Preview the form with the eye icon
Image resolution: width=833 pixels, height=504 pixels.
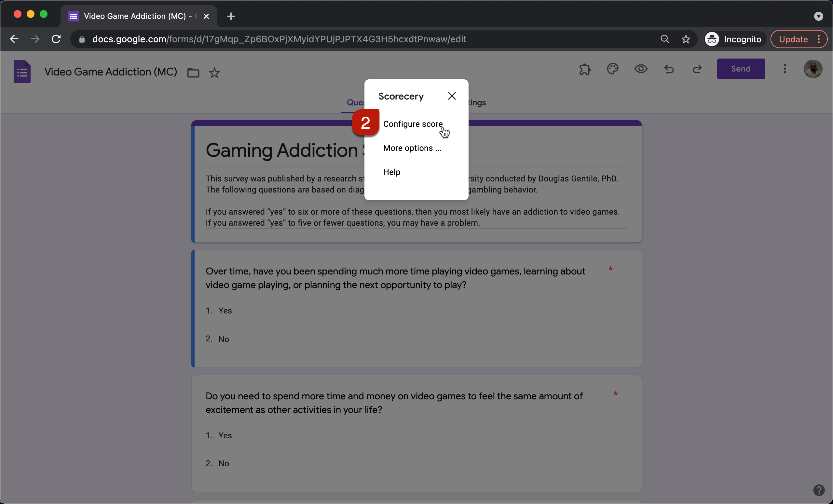641,69
